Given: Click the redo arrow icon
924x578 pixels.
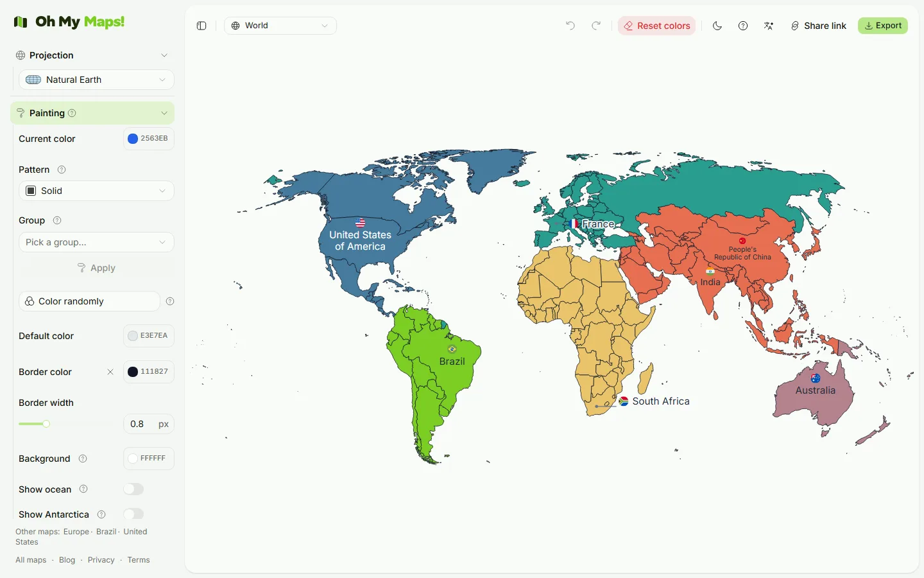Looking at the screenshot, I should [x=596, y=26].
